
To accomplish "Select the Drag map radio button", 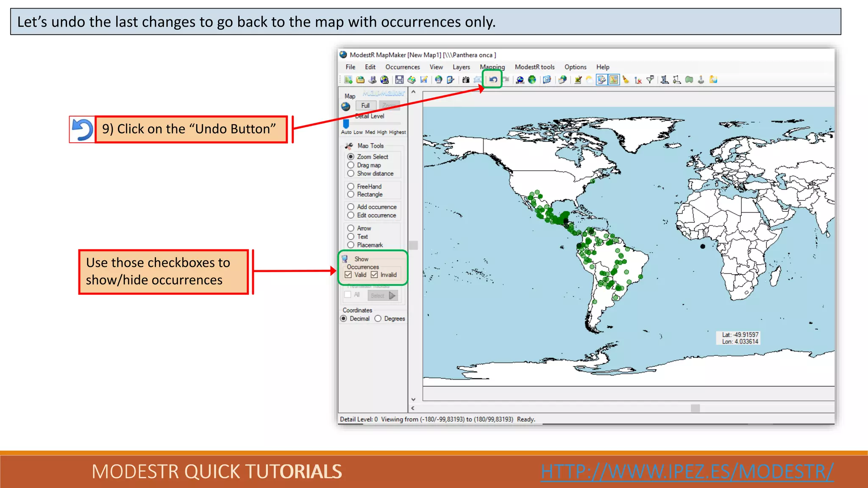I will [x=351, y=165].
